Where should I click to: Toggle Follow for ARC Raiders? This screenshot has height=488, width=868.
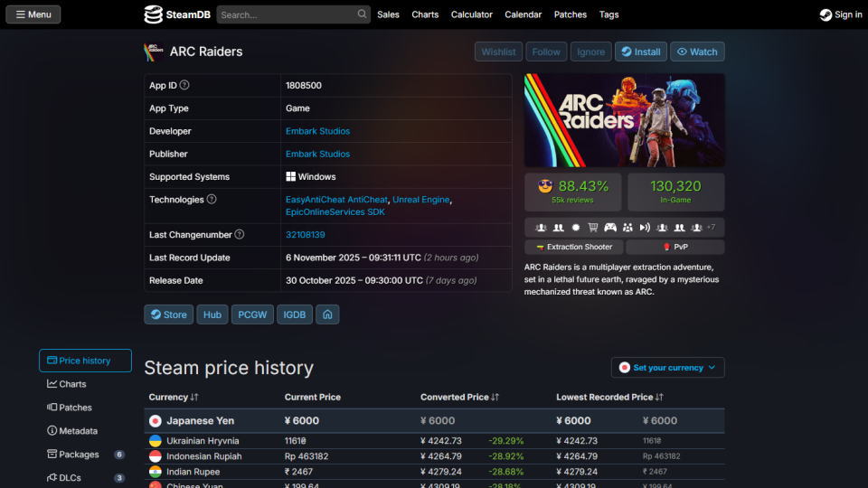[546, 52]
